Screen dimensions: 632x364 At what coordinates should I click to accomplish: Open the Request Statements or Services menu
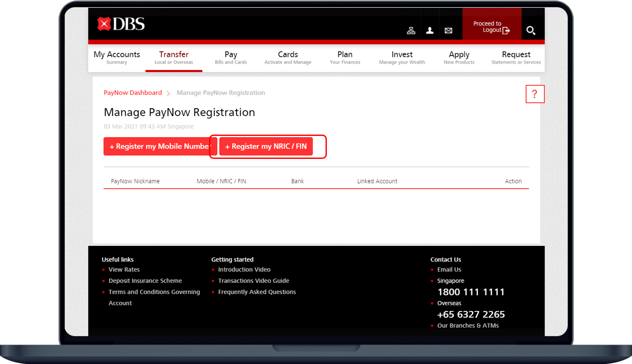tap(516, 58)
